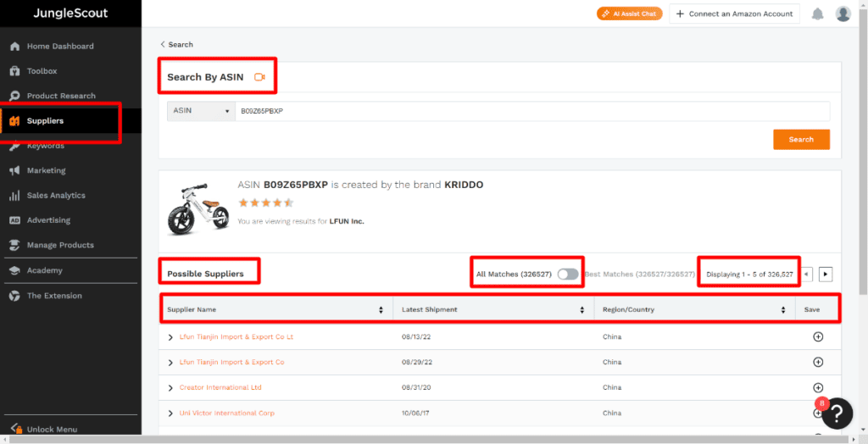Image resolution: width=868 pixels, height=444 pixels.
Task: Click the orange Search button
Action: (x=801, y=140)
